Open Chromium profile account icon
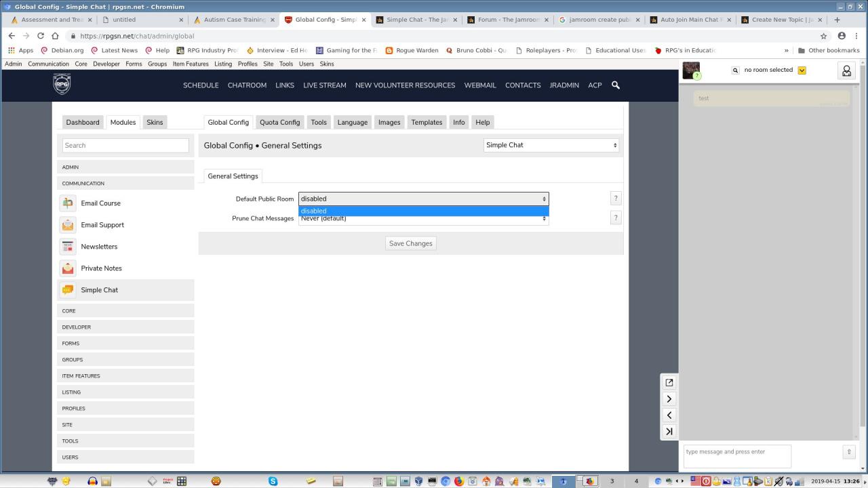 coord(842,36)
